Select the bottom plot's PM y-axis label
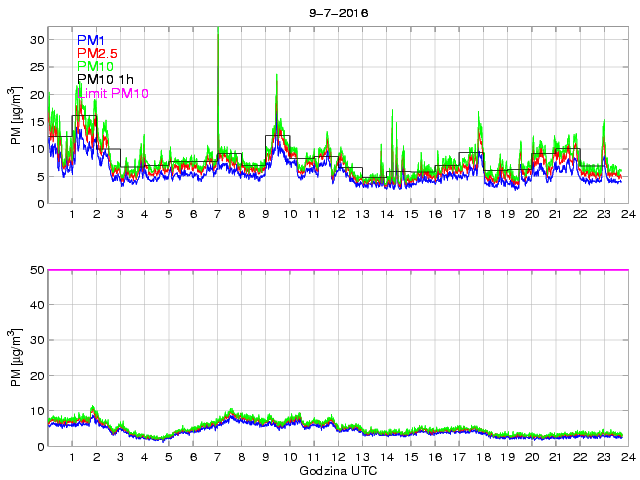The width and height of the screenshot is (640, 480). [15, 358]
